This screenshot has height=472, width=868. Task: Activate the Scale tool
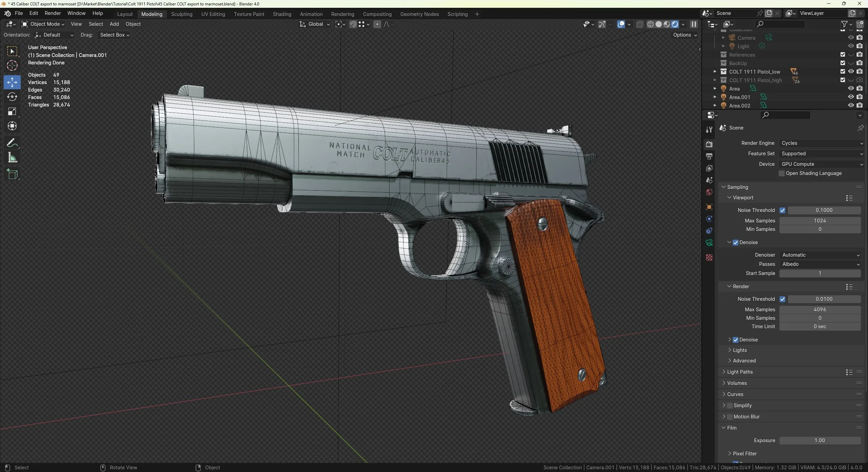(x=12, y=112)
